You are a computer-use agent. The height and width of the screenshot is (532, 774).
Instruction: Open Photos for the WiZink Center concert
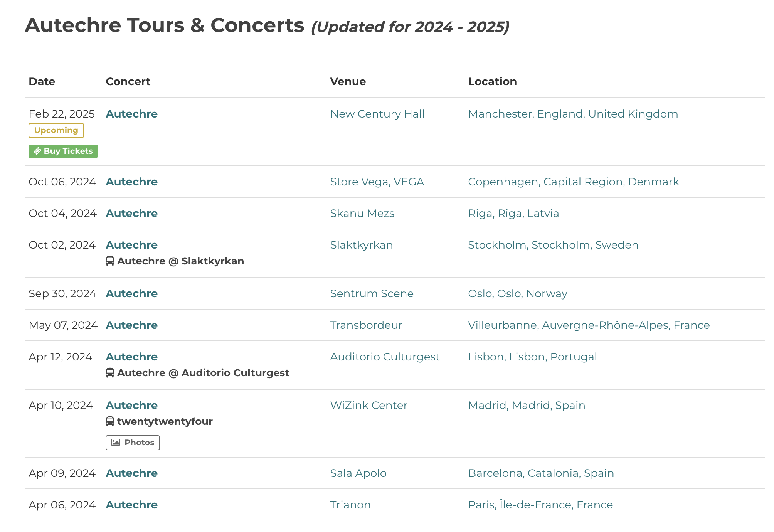[133, 443]
